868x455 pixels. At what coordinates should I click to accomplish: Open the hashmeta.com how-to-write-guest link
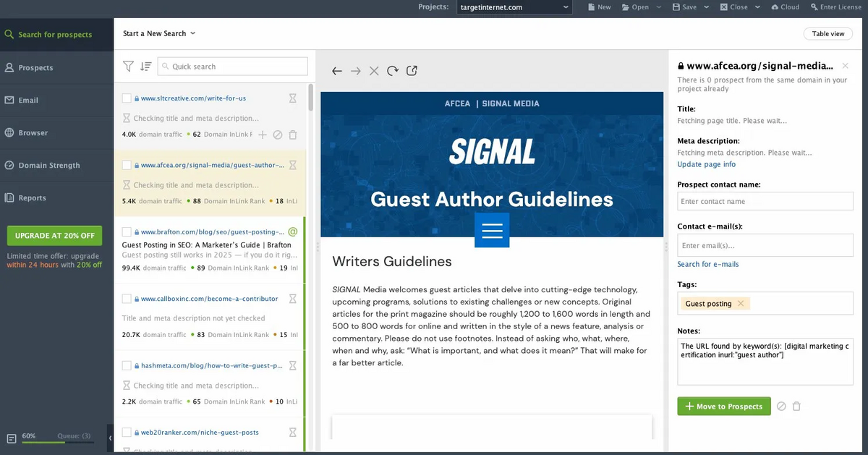(212, 366)
